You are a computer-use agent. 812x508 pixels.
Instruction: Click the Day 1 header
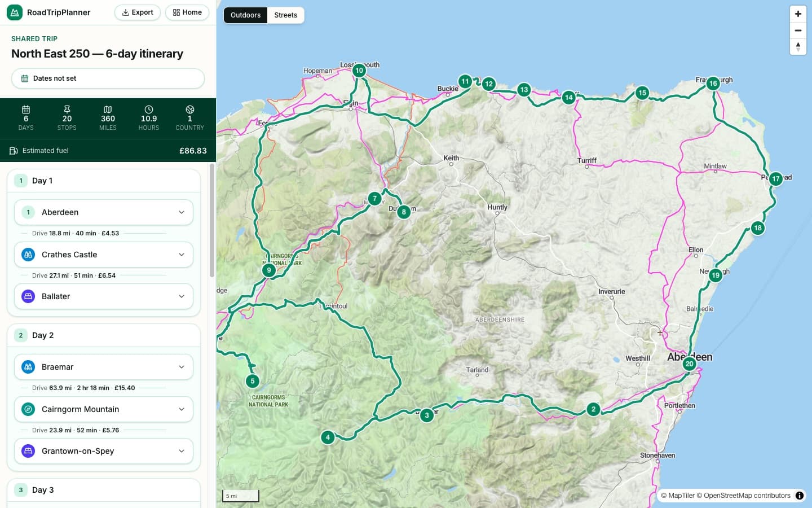click(x=104, y=181)
